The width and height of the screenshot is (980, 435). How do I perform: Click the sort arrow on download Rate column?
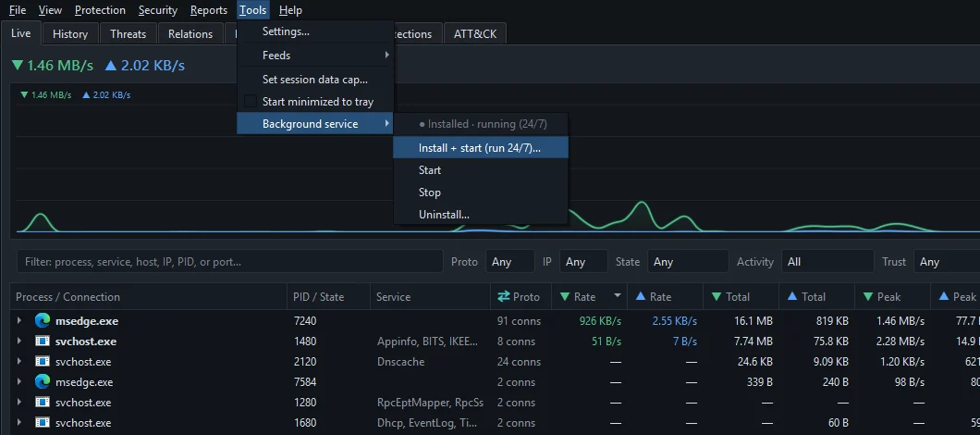coord(618,296)
